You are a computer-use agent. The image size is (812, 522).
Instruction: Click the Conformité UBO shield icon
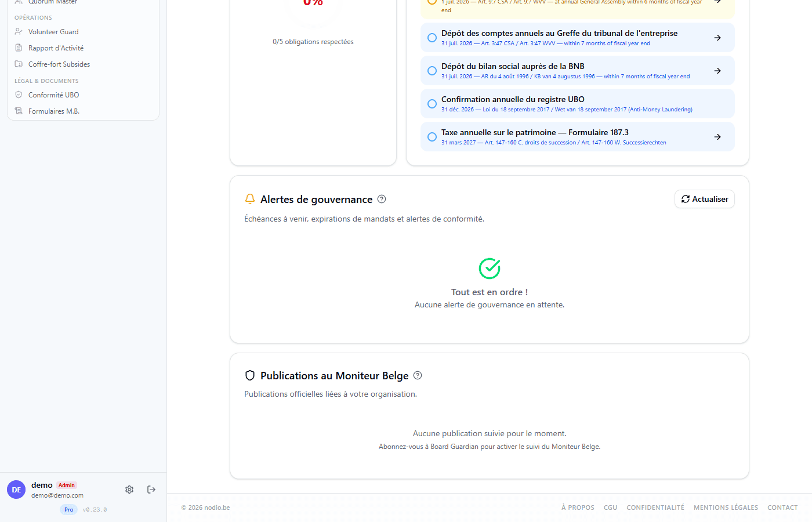19,95
